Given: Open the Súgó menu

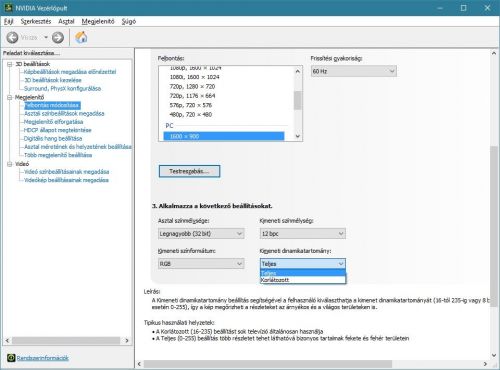Looking at the screenshot, I should point(129,21).
